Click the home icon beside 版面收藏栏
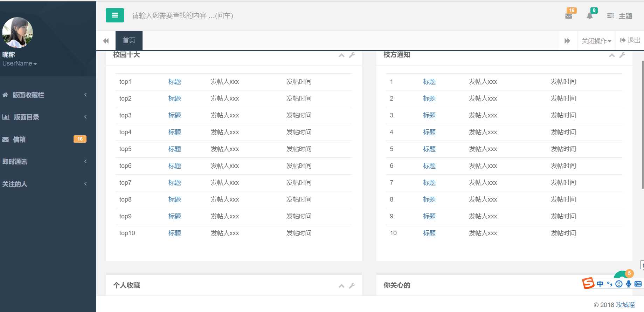The height and width of the screenshot is (312, 644). [x=5, y=95]
